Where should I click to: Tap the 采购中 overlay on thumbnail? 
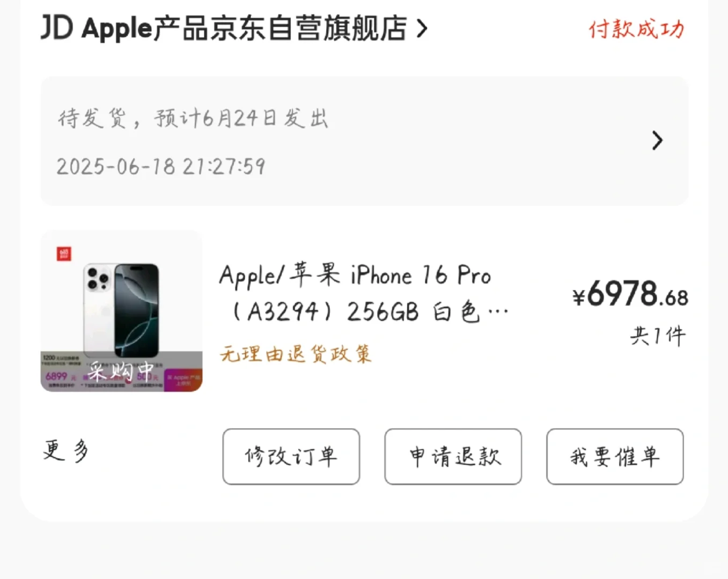tap(121, 371)
